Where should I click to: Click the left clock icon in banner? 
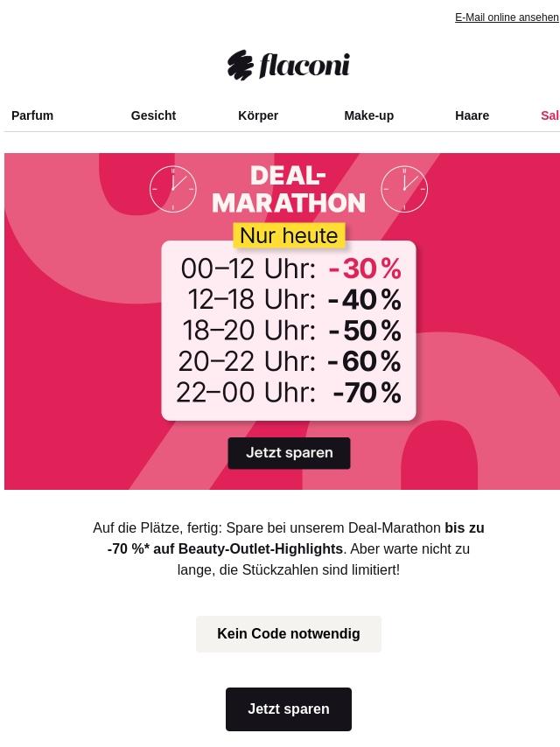point(172,189)
